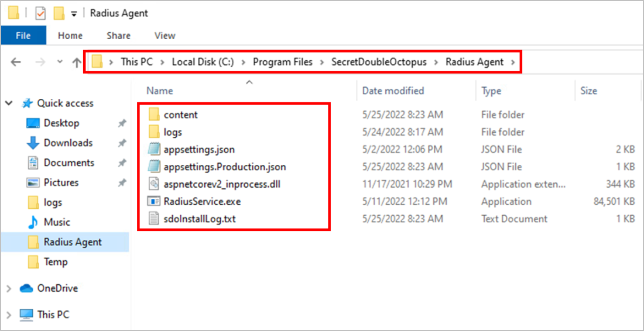Click the address bar folder icon
644x331 pixels.
97,62
